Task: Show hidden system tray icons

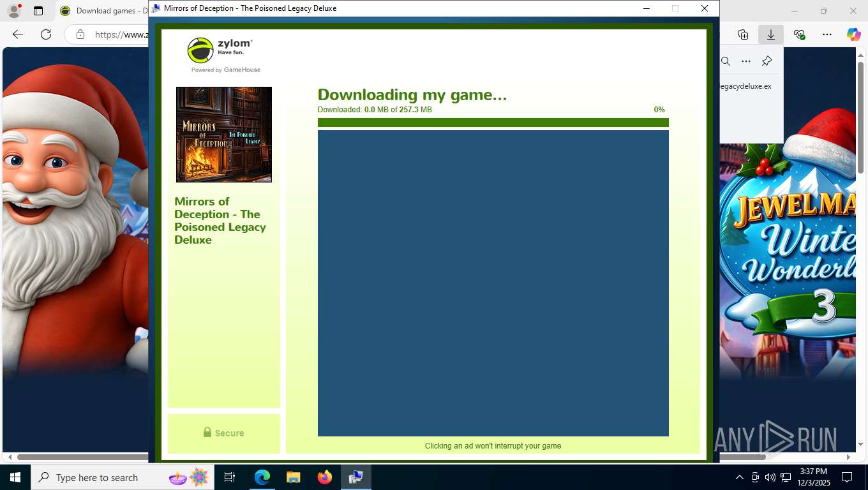Action: (740, 477)
